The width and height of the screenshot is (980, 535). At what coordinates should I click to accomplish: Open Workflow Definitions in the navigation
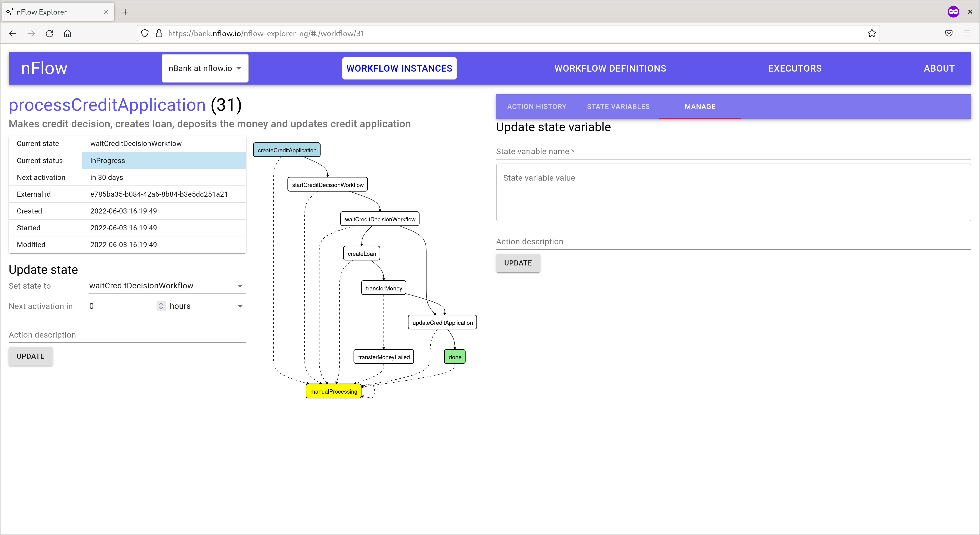tap(610, 69)
